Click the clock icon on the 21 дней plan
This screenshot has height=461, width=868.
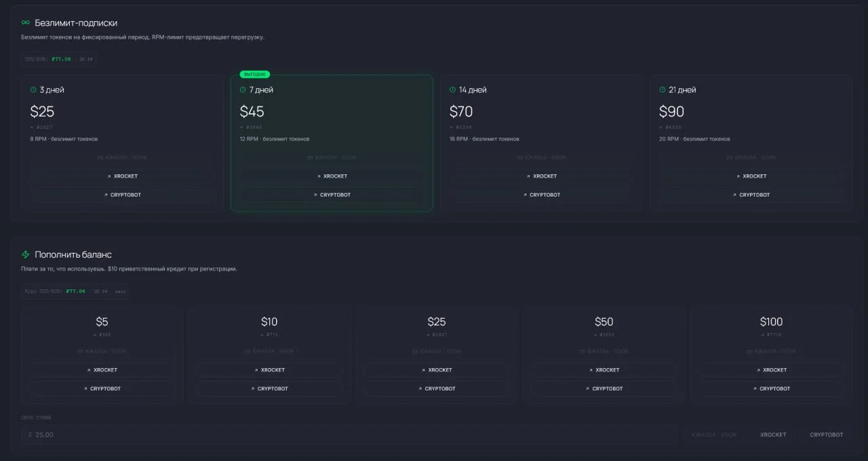click(662, 89)
